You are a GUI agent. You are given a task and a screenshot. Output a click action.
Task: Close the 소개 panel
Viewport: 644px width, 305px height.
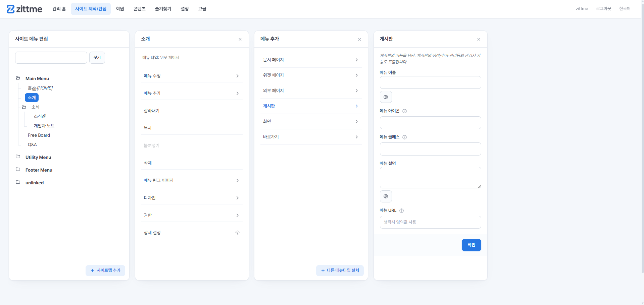pos(240,40)
